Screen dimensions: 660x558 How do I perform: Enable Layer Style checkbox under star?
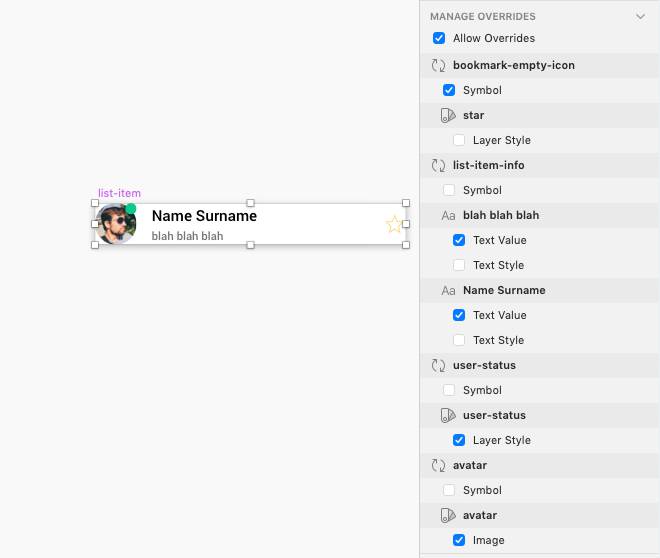pyautogui.click(x=459, y=140)
